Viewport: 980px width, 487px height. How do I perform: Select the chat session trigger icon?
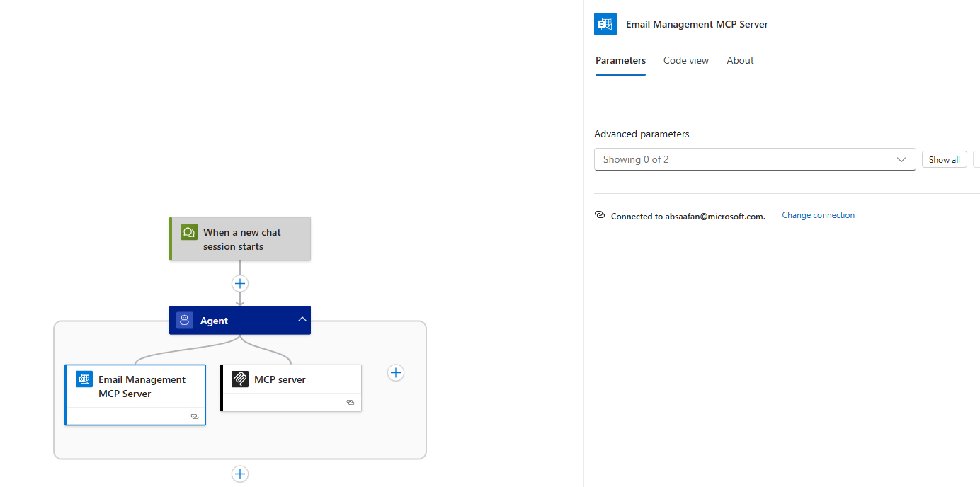[188, 231]
